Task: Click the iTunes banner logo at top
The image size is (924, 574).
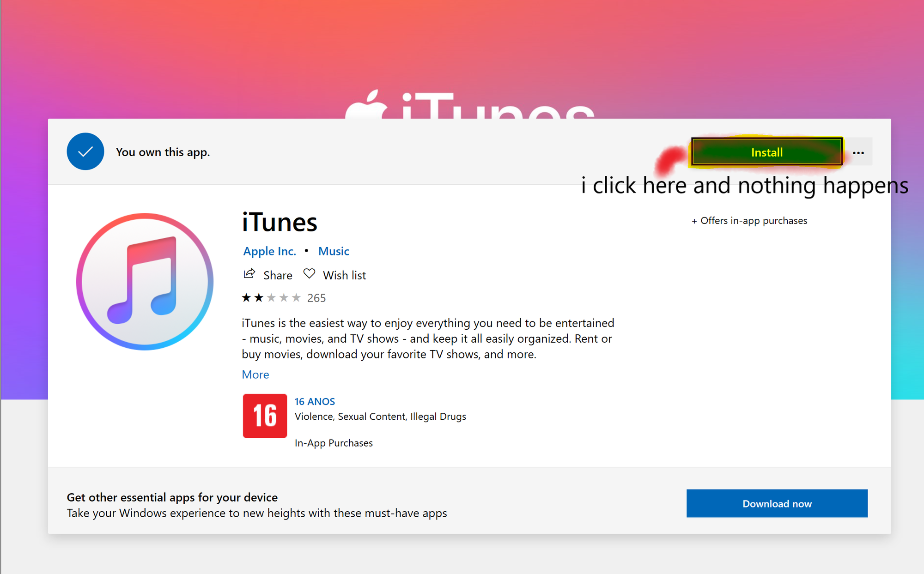Action: tap(470, 104)
